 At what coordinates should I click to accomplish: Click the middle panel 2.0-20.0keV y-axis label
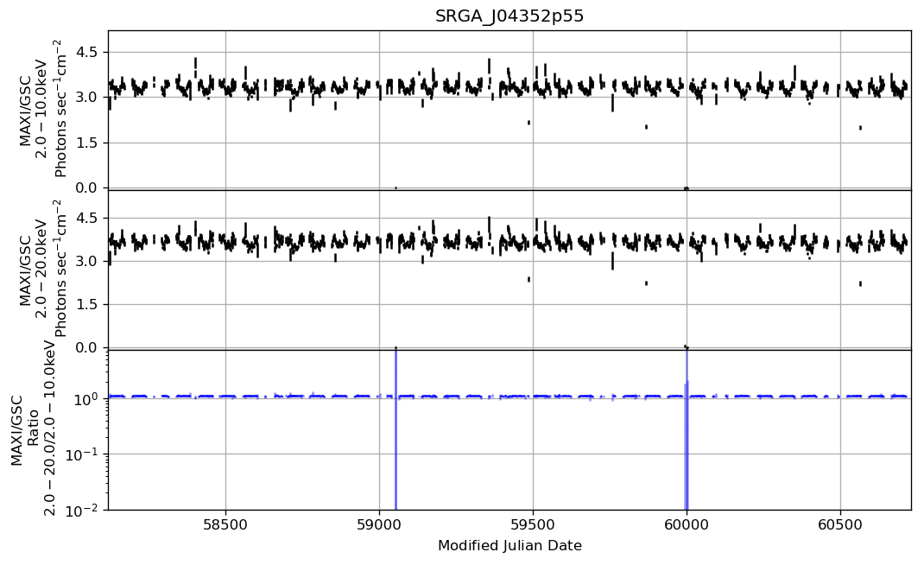42,269
